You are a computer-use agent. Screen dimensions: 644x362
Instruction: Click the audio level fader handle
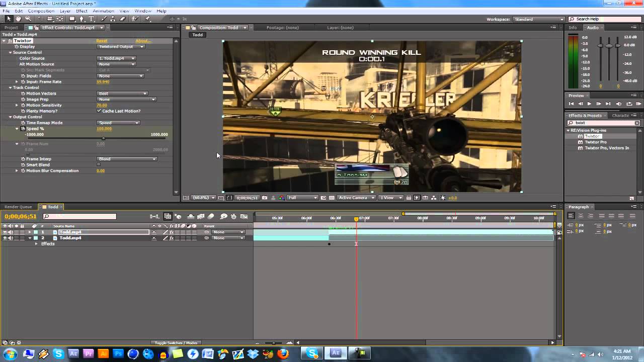click(x=609, y=46)
